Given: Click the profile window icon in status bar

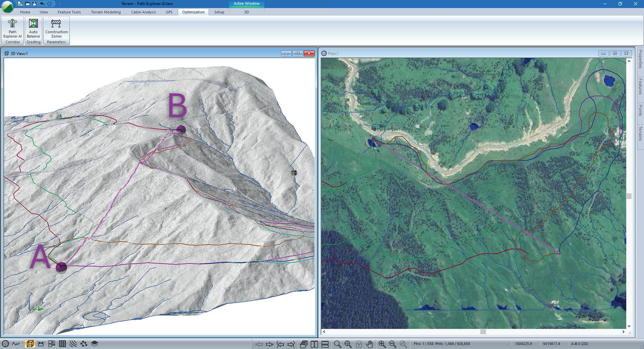Looking at the screenshot, I should click(15, 344).
